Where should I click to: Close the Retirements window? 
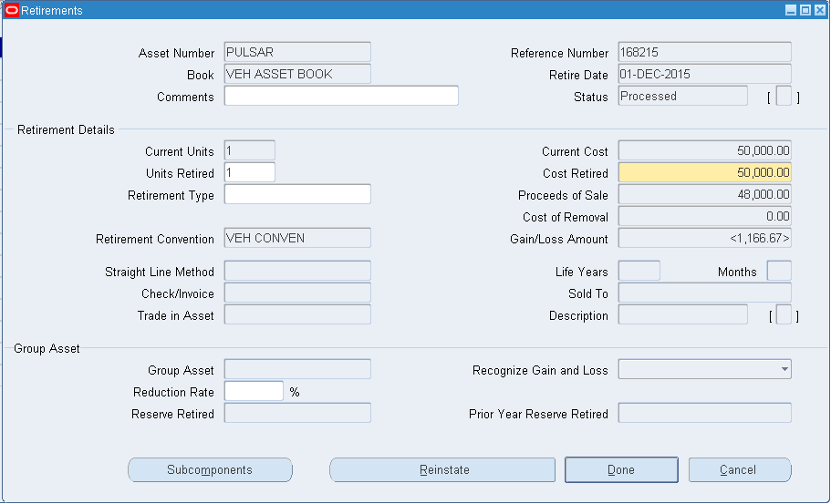click(x=819, y=10)
